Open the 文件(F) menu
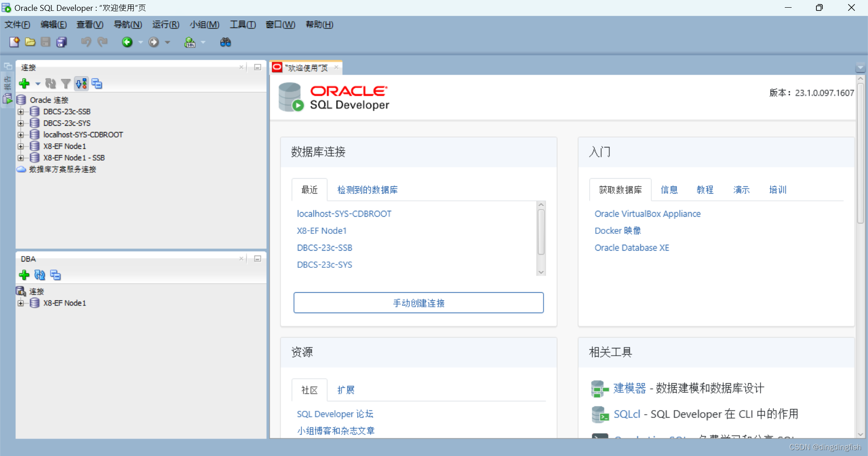Image resolution: width=868 pixels, height=456 pixels. click(17, 24)
